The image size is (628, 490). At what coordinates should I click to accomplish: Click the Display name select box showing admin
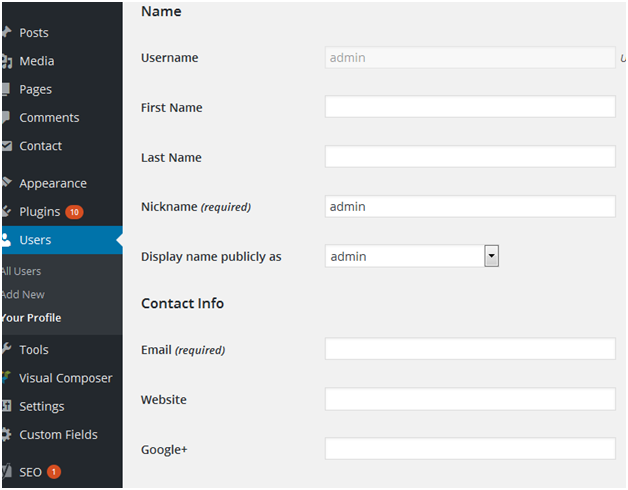(x=412, y=256)
